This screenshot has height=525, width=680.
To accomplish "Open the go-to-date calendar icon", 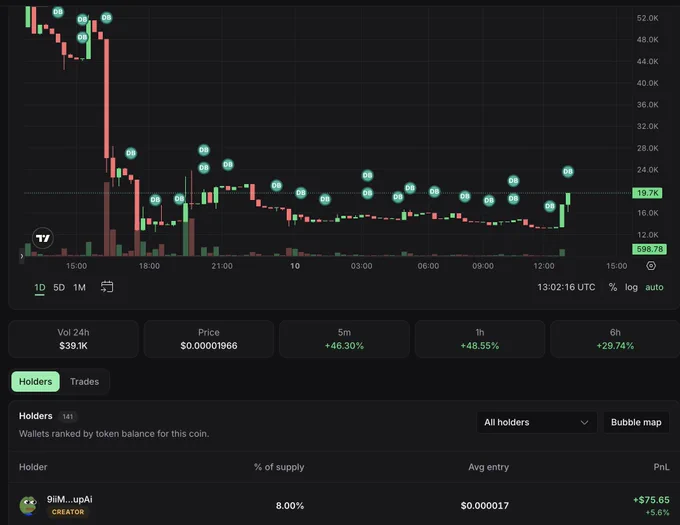I will pos(107,287).
